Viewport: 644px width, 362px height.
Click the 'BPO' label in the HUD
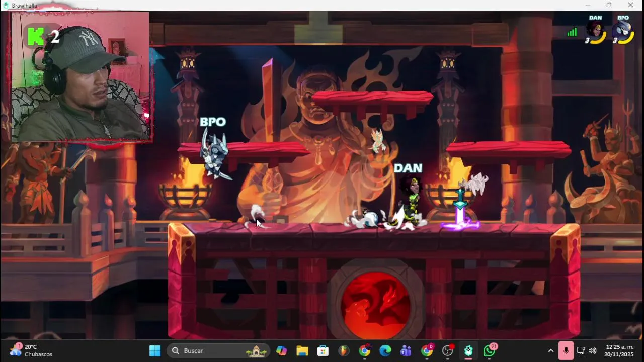(x=623, y=18)
